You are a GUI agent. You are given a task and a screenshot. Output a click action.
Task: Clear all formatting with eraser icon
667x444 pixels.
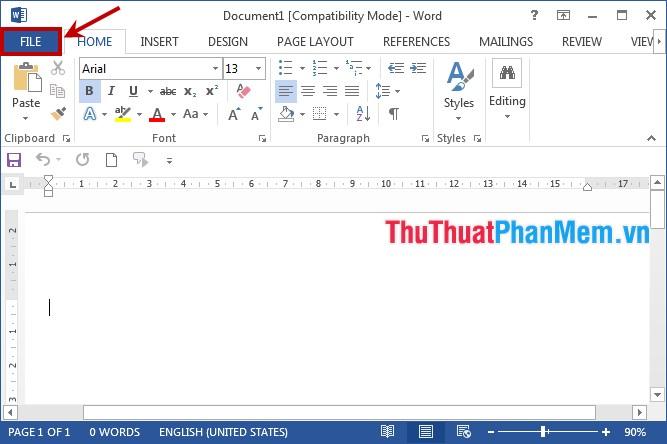(x=243, y=91)
